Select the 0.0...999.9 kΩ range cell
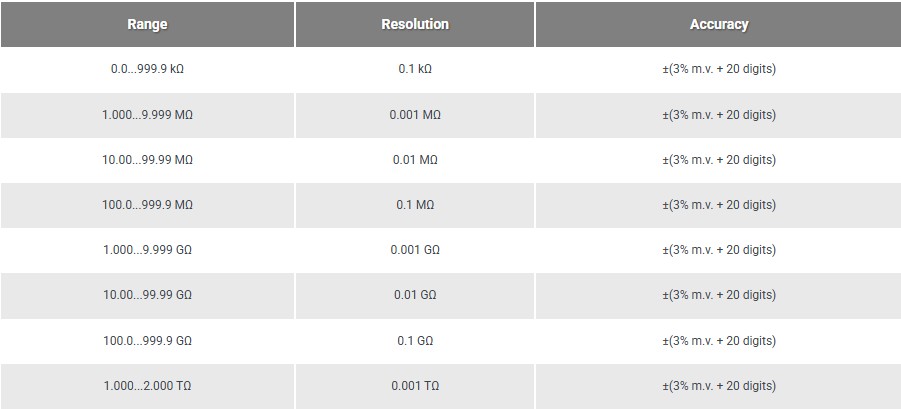The width and height of the screenshot is (901, 409). point(147,70)
